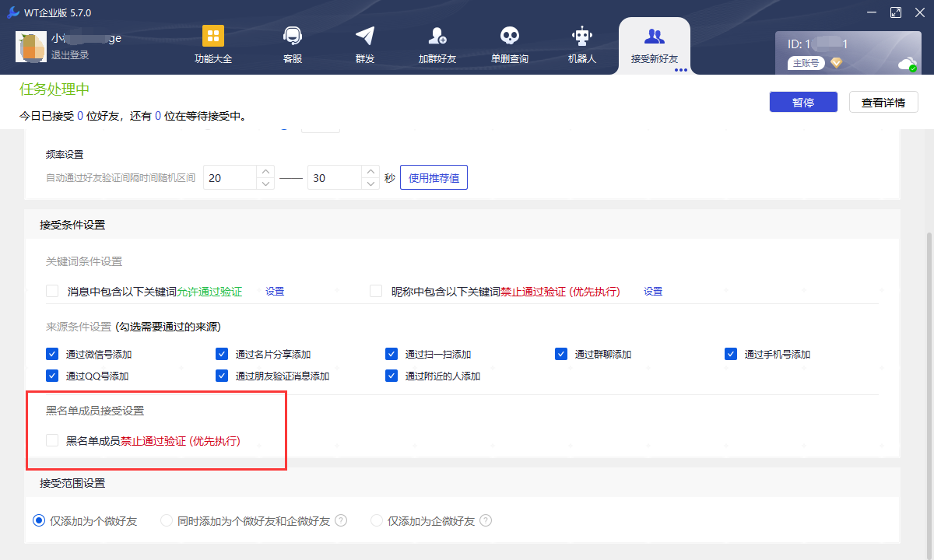Select 仅添加为企微好友 radio option

pyautogui.click(x=377, y=521)
